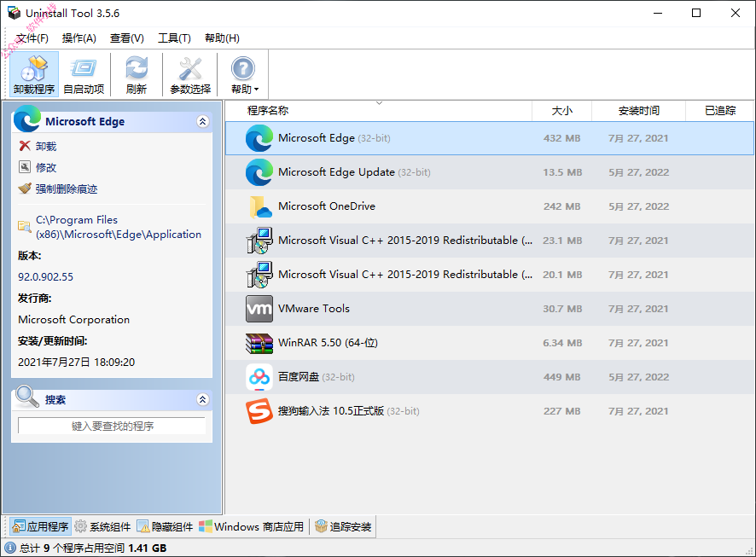756x557 pixels.
Task: Click the magnifier icon in search panel
Action: 27,396
